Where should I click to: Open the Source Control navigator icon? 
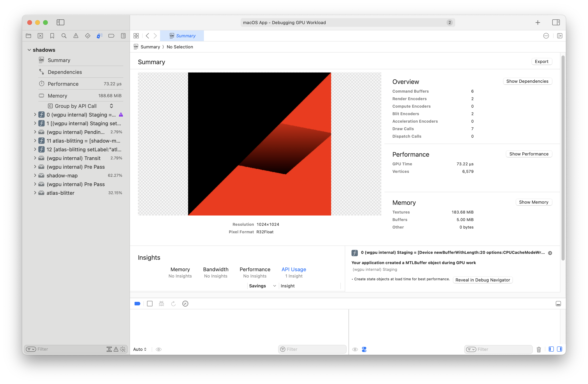pos(40,36)
